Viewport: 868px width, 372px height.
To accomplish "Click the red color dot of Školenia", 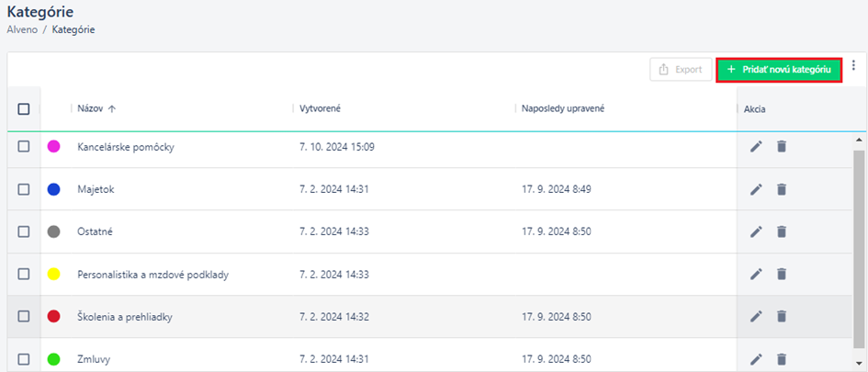I will (53, 316).
